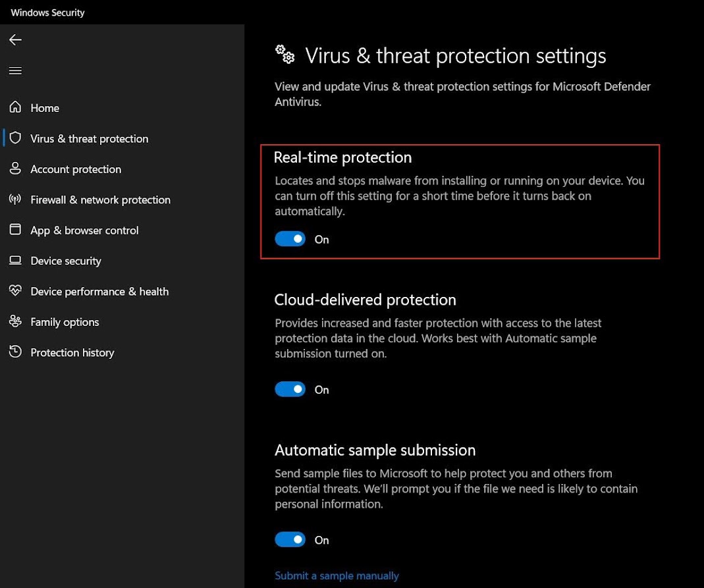Click the Virus & threat protection shield icon

[x=16, y=138]
